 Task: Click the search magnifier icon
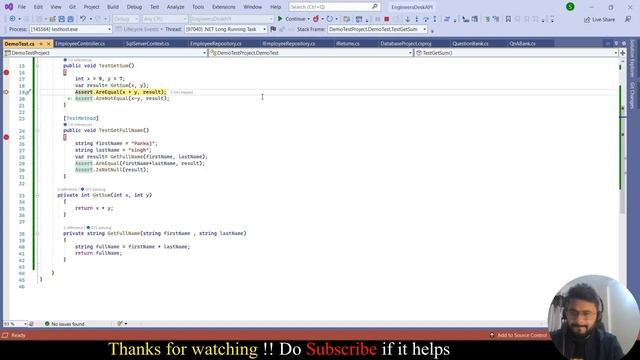(375, 7)
